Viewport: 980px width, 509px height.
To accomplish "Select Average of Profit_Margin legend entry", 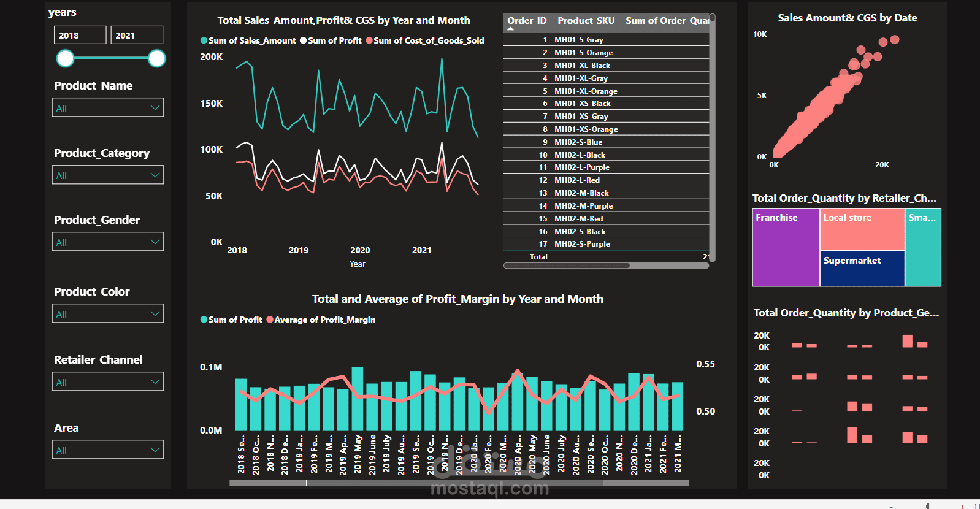I will click(x=321, y=320).
